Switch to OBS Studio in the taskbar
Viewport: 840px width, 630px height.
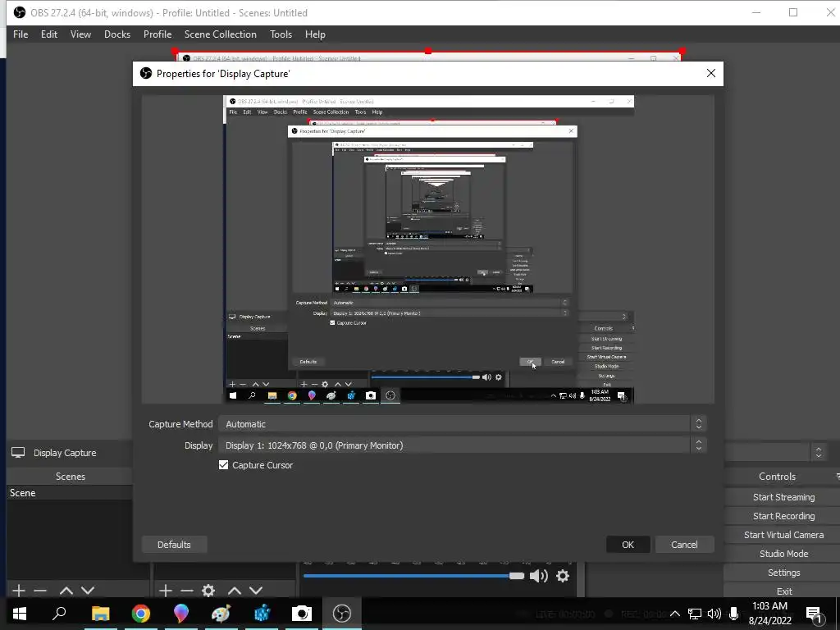point(342,613)
